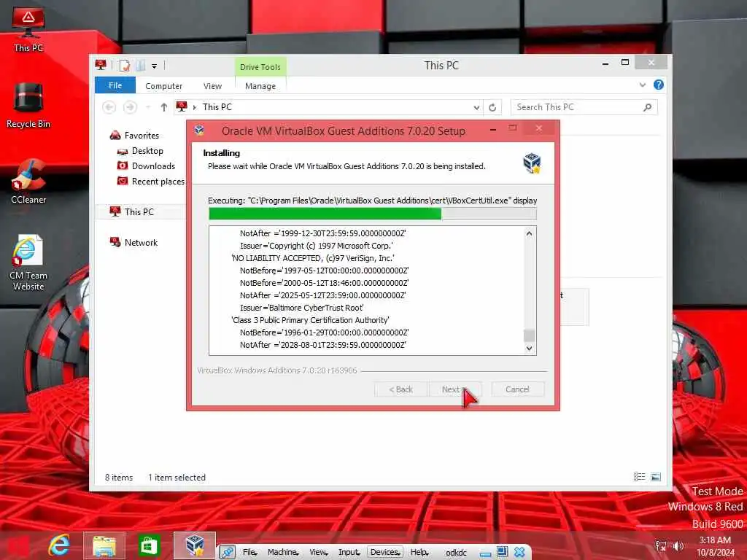Open the recent locations dropdown arrow
747x560 pixels.
(148, 107)
